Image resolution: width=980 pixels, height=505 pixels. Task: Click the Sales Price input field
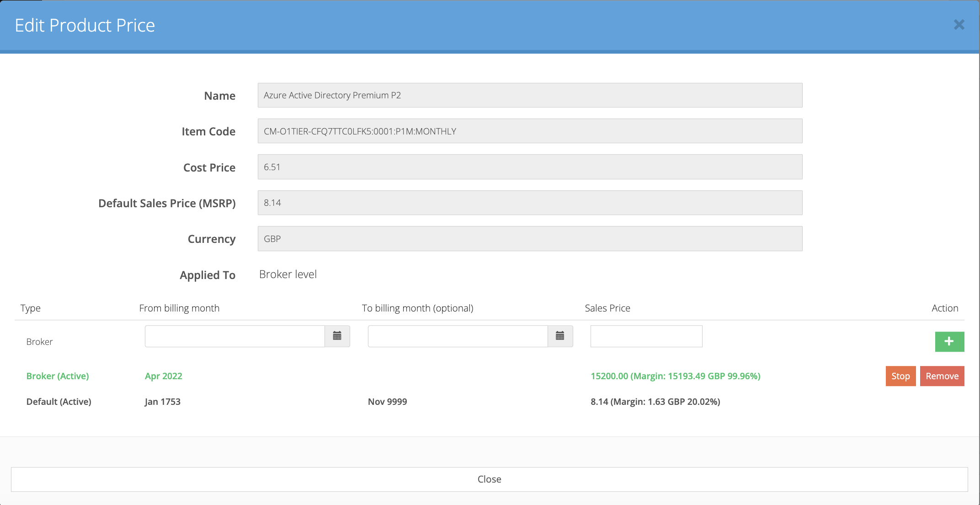(x=646, y=336)
